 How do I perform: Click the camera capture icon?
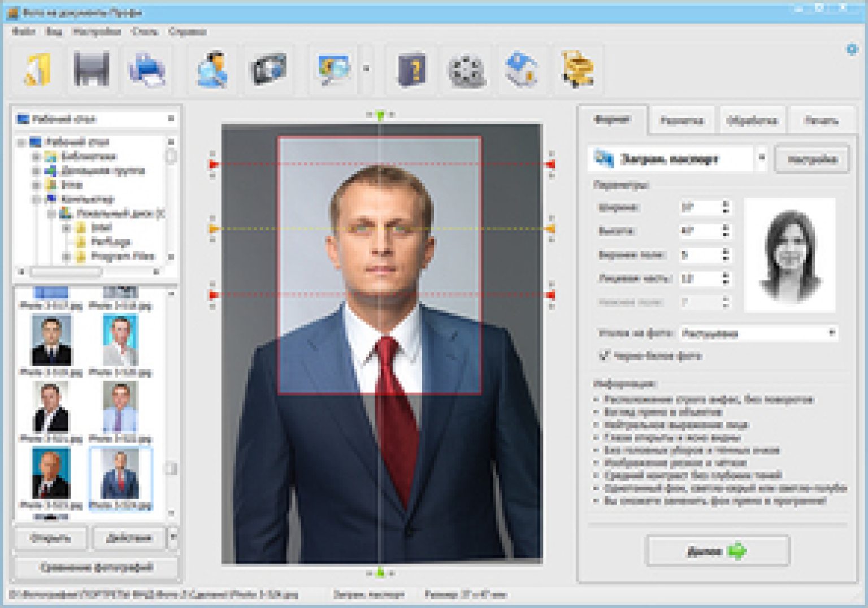(x=268, y=70)
